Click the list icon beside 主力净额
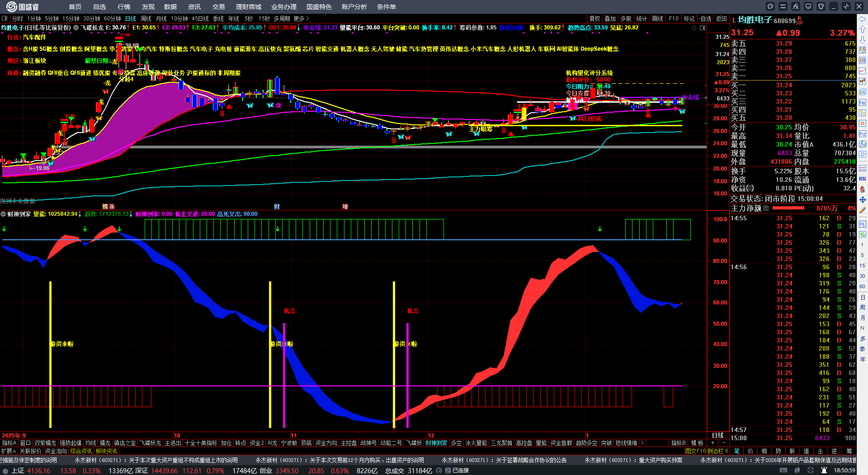The width and height of the screenshot is (868, 475). [766, 208]
